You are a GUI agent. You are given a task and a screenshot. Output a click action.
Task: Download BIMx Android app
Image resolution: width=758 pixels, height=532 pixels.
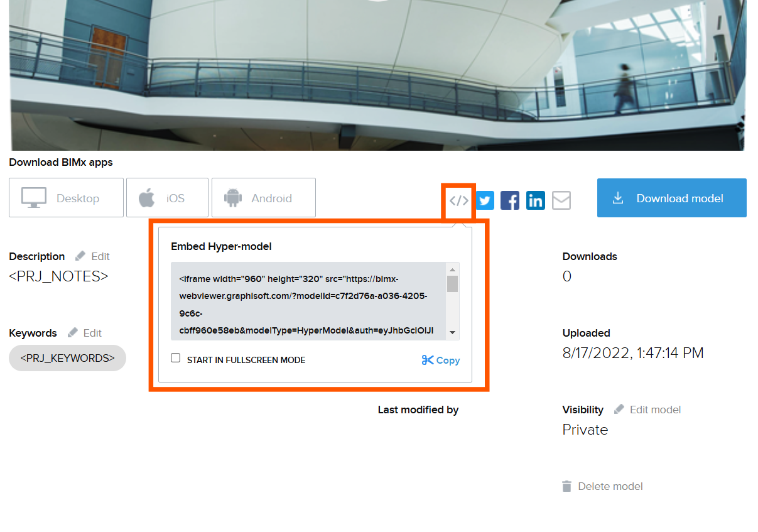[x=264, y=198]
